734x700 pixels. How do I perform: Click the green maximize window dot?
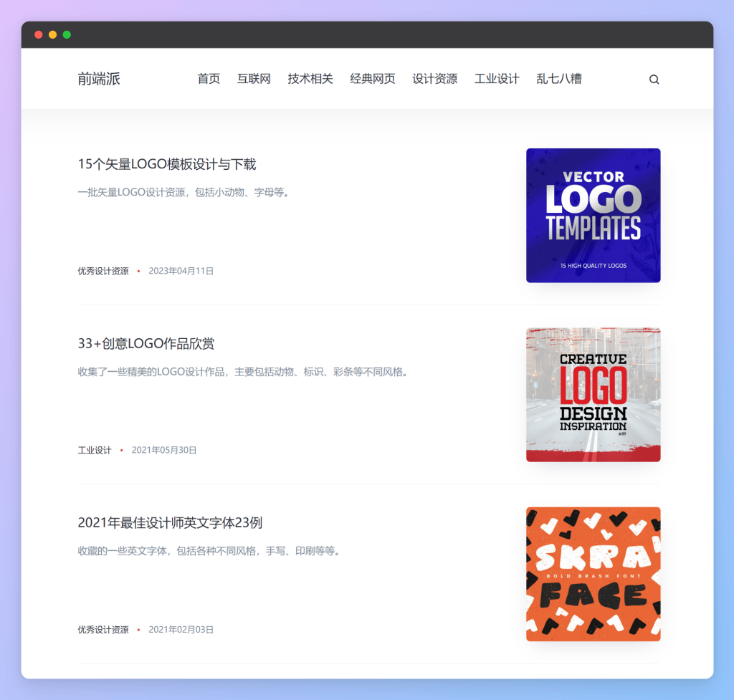[67, 34]
